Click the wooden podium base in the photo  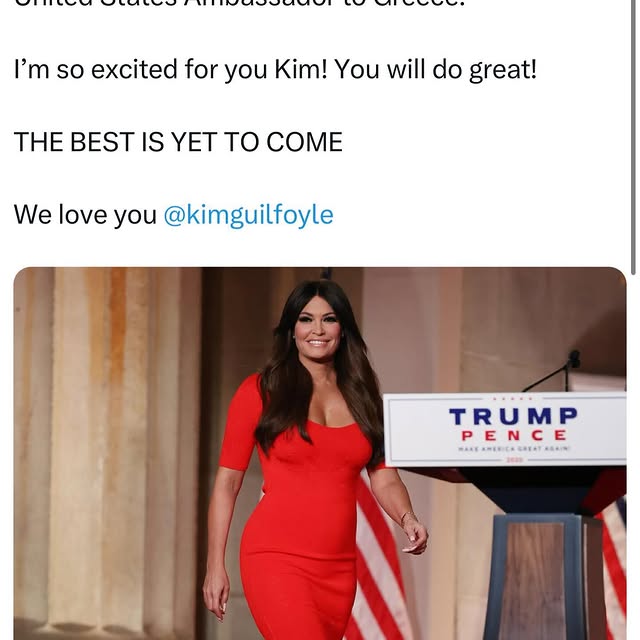pyautogui.click(x=540, y=576)
